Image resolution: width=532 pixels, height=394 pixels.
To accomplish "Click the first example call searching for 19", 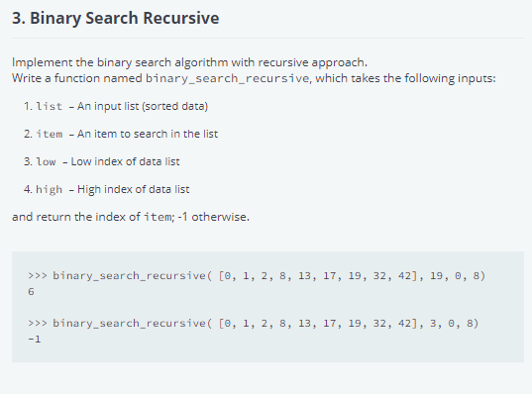I will 257,276.
